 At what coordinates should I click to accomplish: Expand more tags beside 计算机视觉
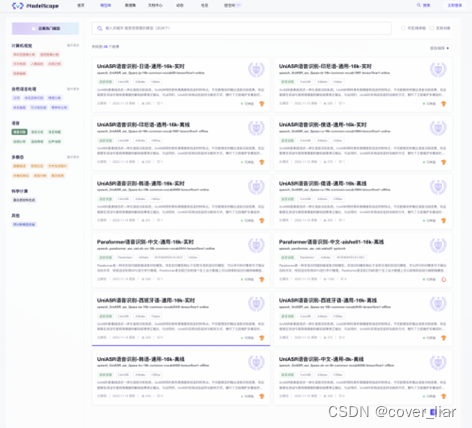[x=73, y=45]
